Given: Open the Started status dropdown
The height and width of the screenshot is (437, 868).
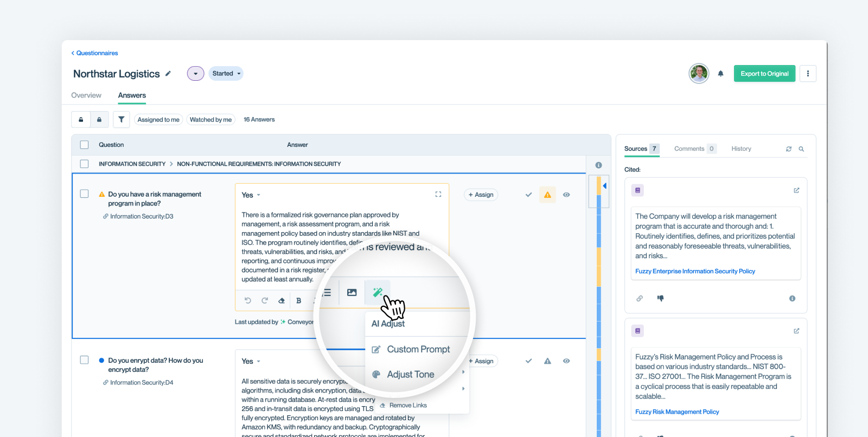Looking at the screenshot, I should click(x=226, y=73).
